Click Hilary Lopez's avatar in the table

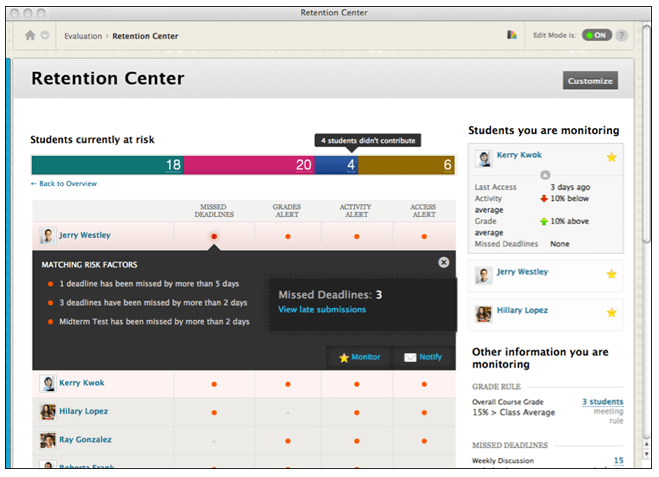47,412
